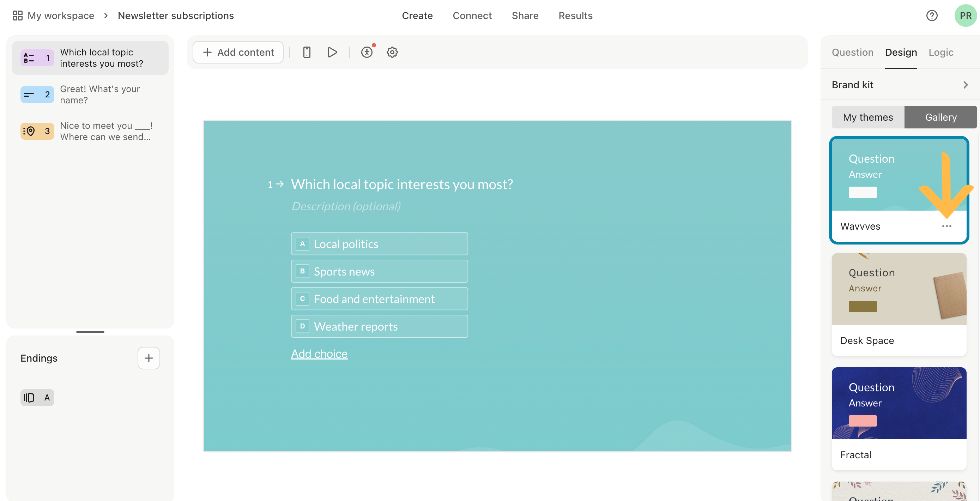
Task: Expand the Brand kit section
Action: 900,85
